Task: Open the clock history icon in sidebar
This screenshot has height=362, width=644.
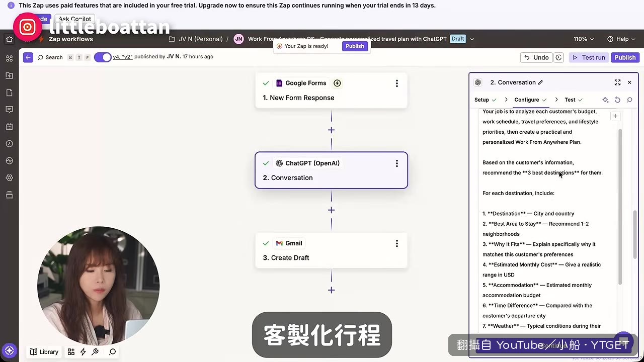Action: coord(9,144)
